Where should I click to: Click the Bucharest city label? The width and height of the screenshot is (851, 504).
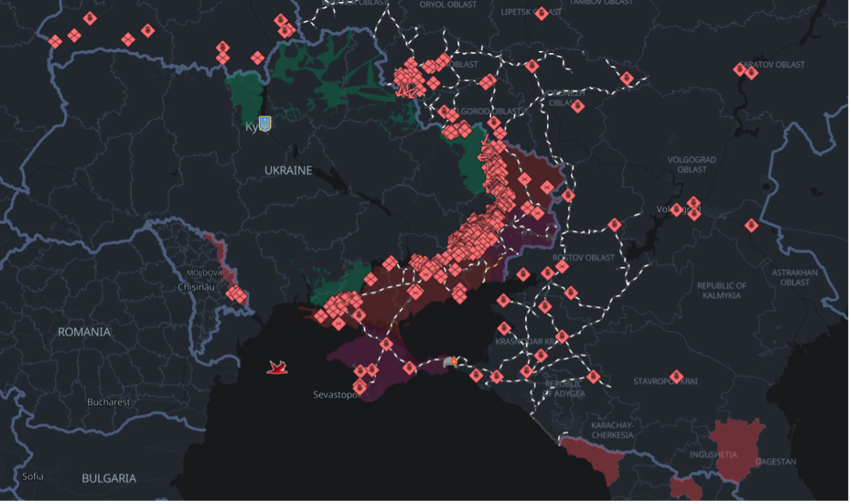tap(108, 401)
